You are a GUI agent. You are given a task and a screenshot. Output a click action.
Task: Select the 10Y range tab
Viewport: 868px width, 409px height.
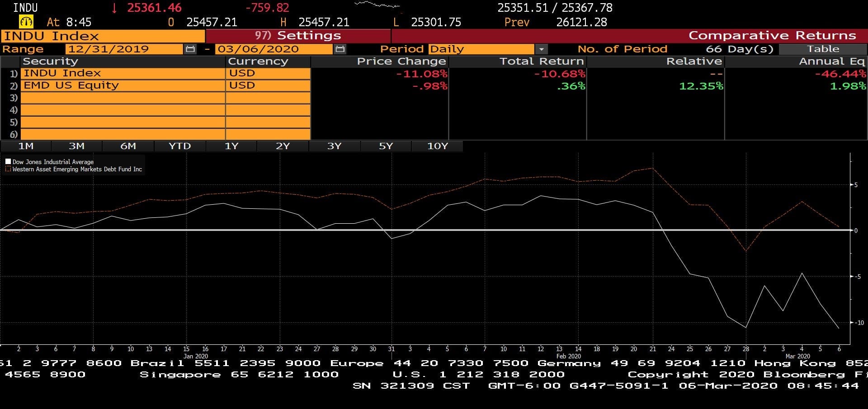pyautogui.click(x=438, y=146)
